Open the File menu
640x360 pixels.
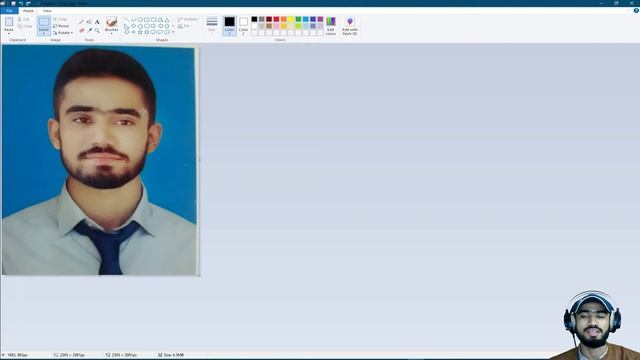pyautogui.click(x=9, y=11)
